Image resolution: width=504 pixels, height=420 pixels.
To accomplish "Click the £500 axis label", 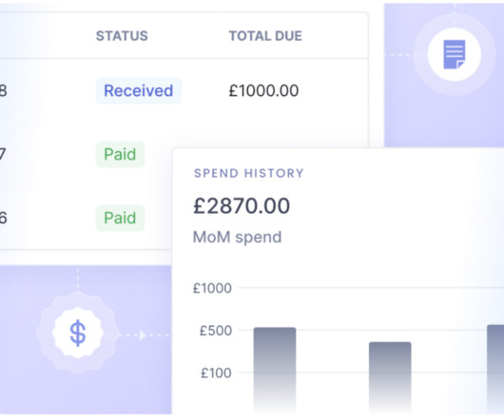I will 216,331.
